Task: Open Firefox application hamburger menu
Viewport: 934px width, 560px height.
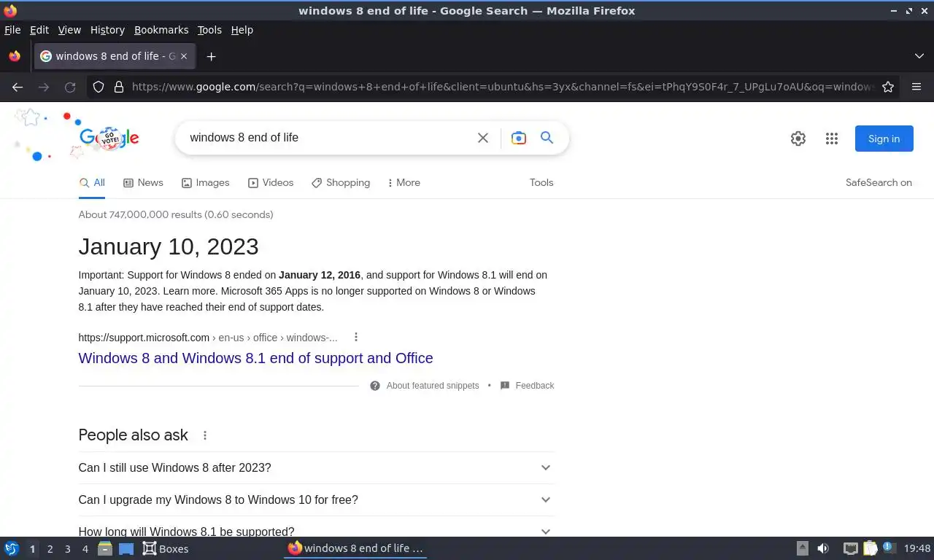Action: tap(916, 87)
